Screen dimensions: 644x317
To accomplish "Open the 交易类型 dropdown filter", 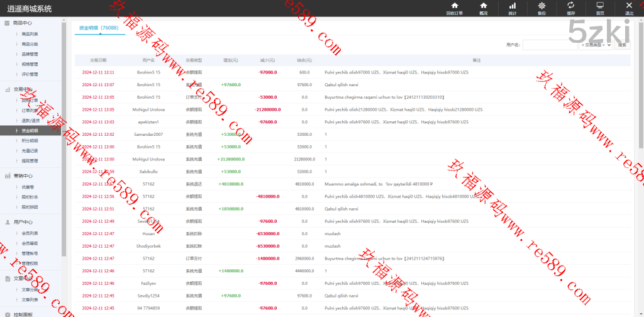I will (x=595, y=45).
